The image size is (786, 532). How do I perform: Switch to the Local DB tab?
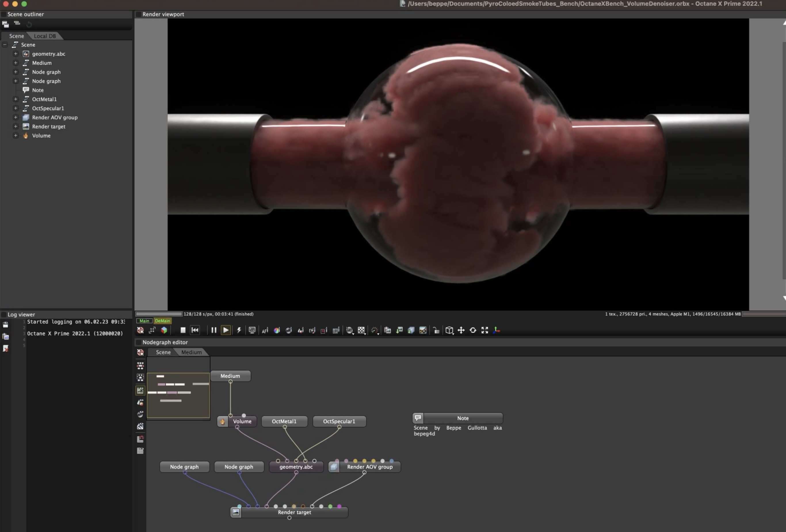[x=45, y=36]
